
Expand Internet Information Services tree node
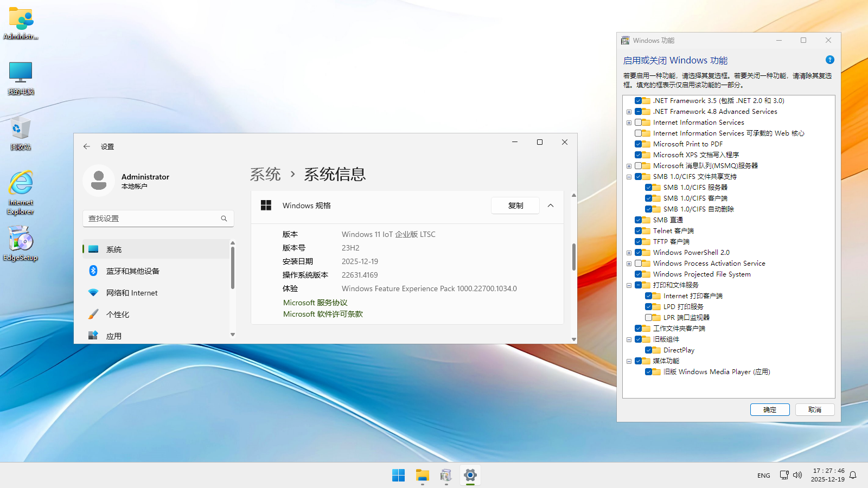tap(629, 123)
